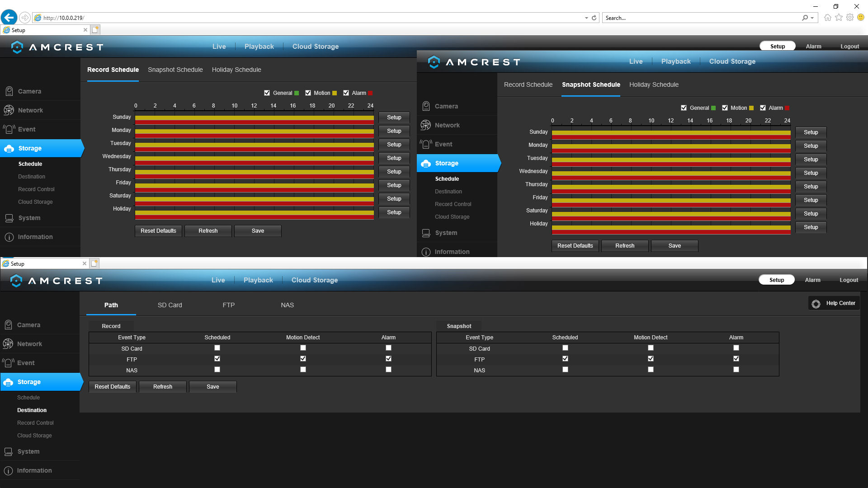
Task: Click Amcrest logo in top-left window
Action: pyautogui.click(x=57, y=47)
